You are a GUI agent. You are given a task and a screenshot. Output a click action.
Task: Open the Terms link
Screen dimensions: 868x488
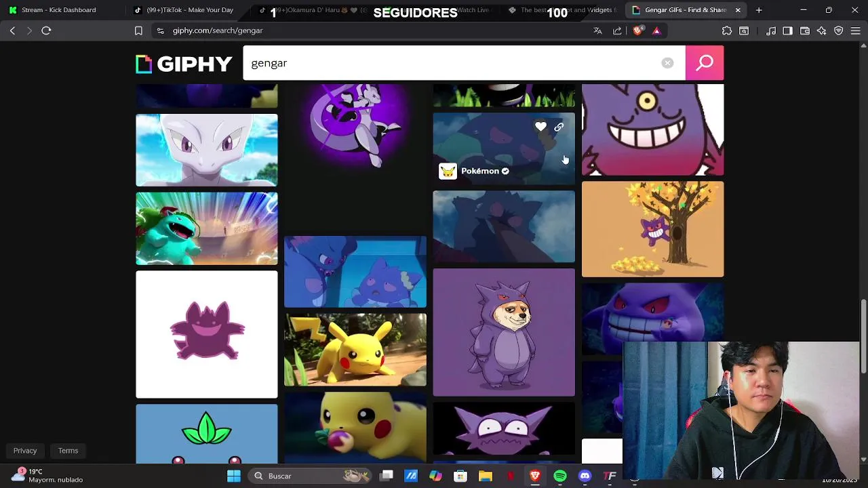(68, 451)
